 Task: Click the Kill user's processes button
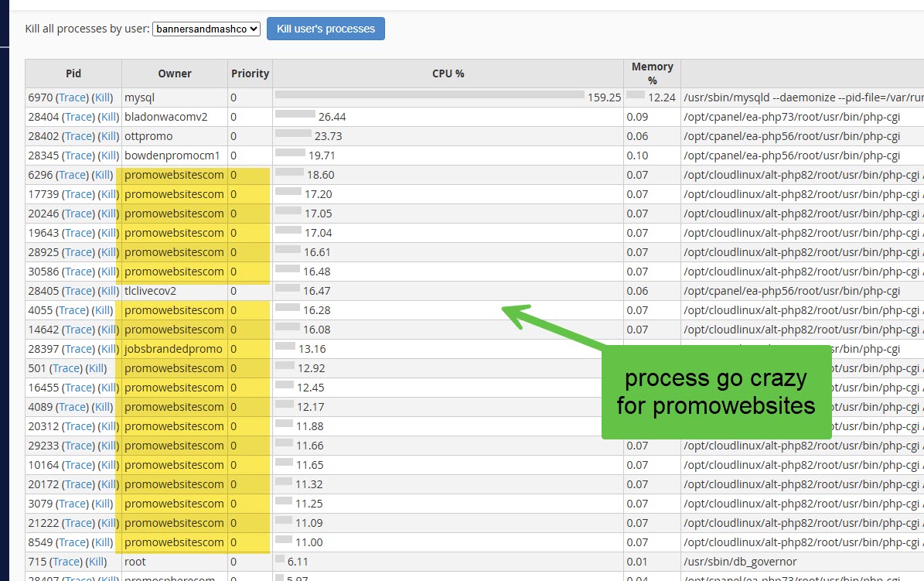[x=326, y=29]
